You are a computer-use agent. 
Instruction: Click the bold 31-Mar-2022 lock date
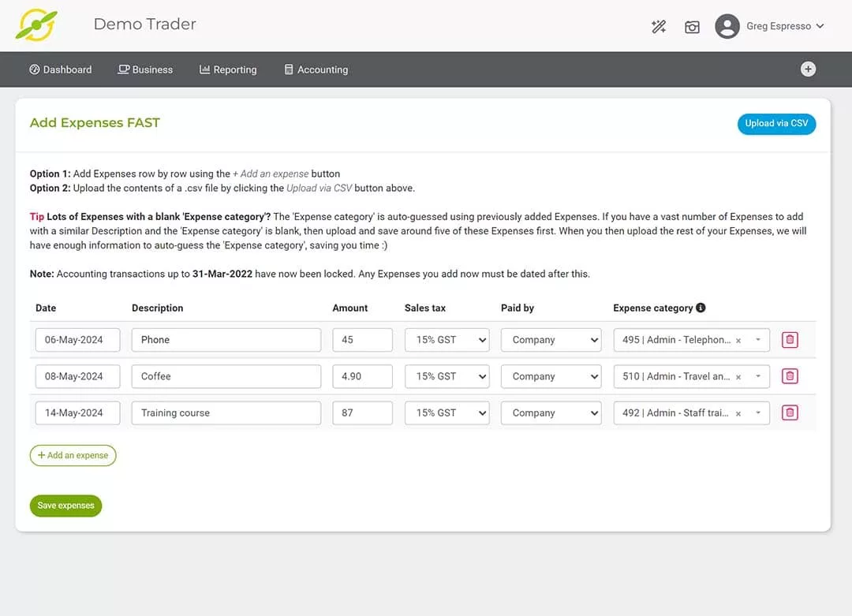222,274
